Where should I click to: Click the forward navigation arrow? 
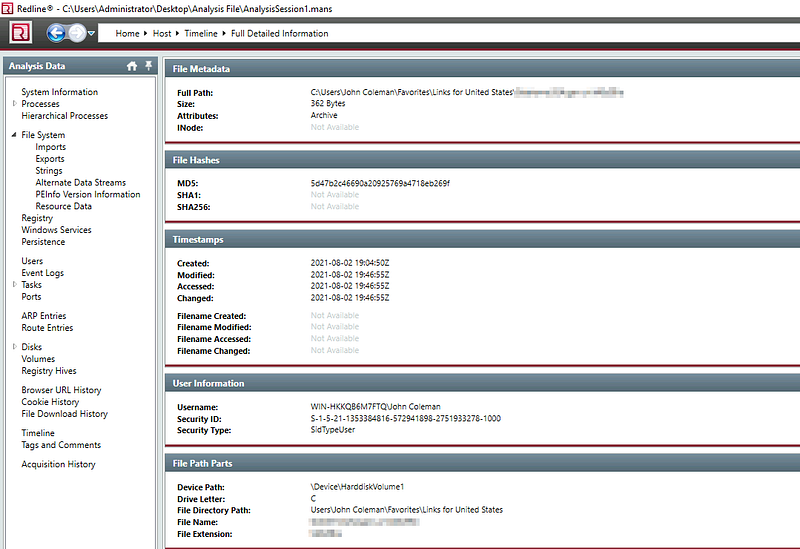pyautogui.click(x=77, y=33)
